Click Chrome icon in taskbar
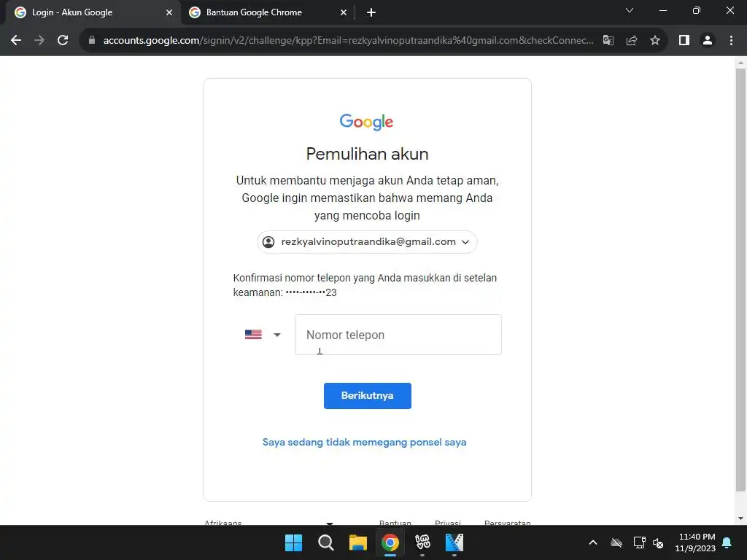The height and width of the screenshot is (560, 747). point(390,542)
